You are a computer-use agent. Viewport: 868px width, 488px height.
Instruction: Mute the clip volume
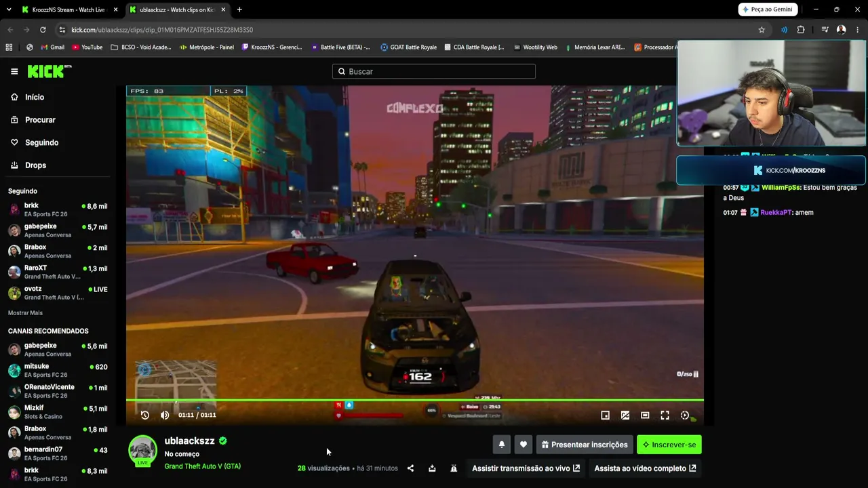point(165,415)
